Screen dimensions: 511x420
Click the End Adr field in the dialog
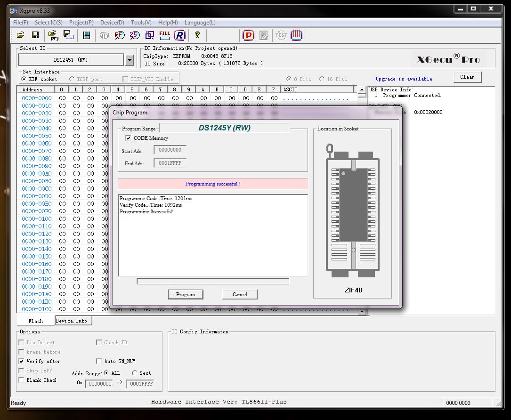[x=170, y=163]
